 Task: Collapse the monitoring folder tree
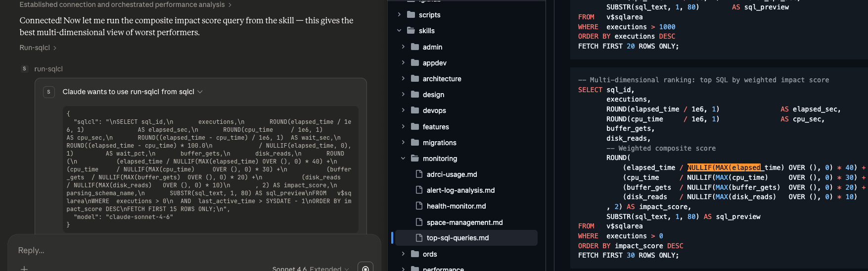[403, 159]
